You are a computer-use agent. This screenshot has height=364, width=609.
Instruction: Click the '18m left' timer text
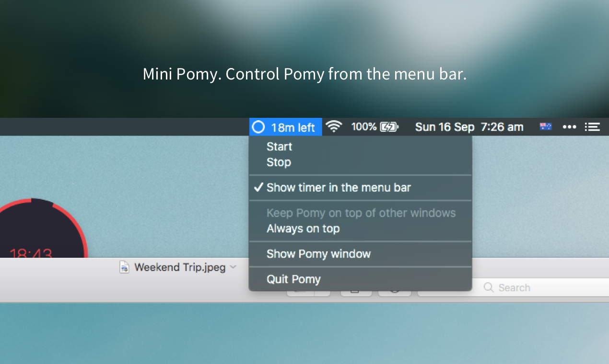point(293,127)
